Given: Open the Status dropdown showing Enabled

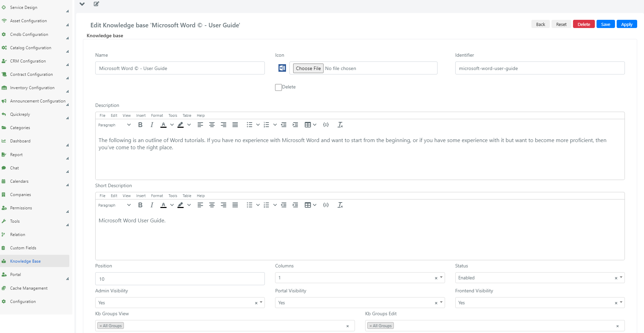Looking at the screenshot, I should tap(540, 278).
